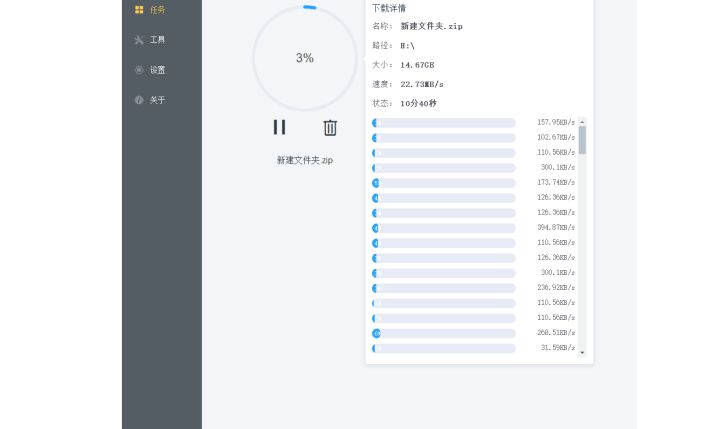
Task: Click the info icon beside 关于
Action: tap(139, 100)
